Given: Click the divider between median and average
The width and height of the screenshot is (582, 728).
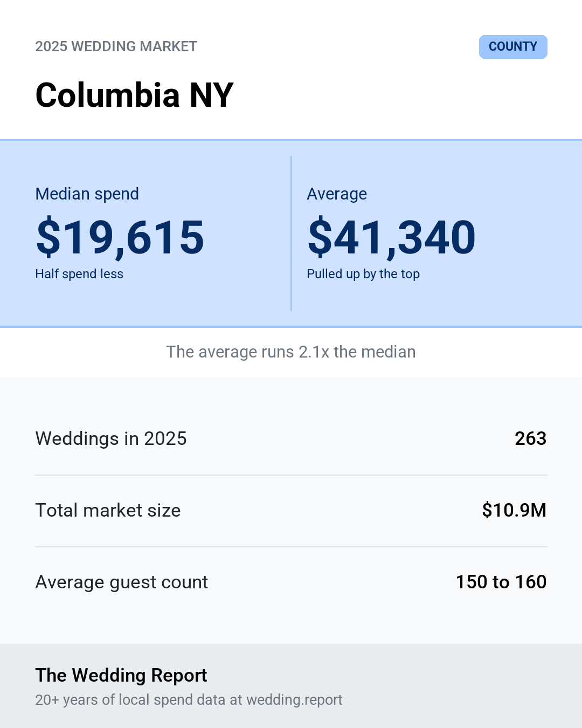Looking at the screenshot, I should pos(291,233).
